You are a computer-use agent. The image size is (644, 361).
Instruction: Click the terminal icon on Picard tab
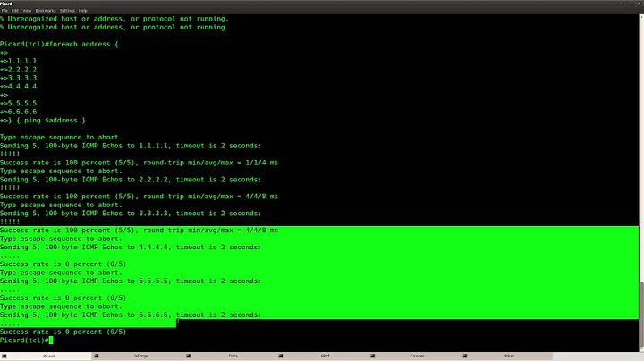(4, 356)
